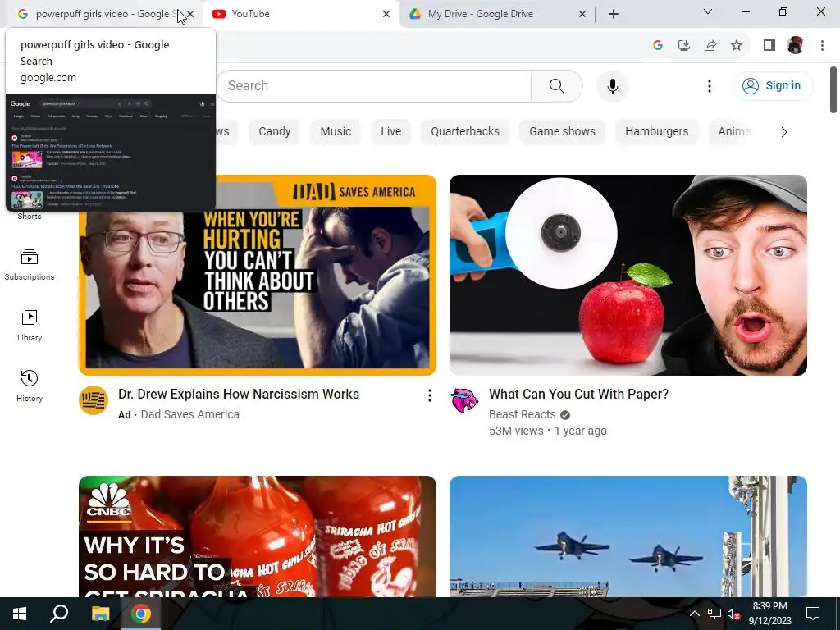The image size is (840, 630).
Task: Click the Chrome taskbar icon
Action: click(x=141, y=614)
